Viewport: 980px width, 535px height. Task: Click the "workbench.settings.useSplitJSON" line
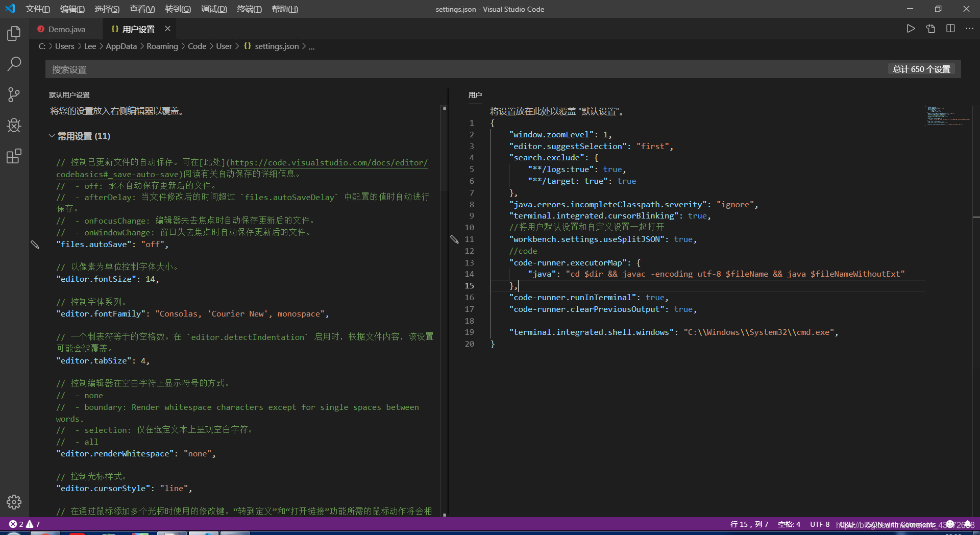(x=603, y=239)
